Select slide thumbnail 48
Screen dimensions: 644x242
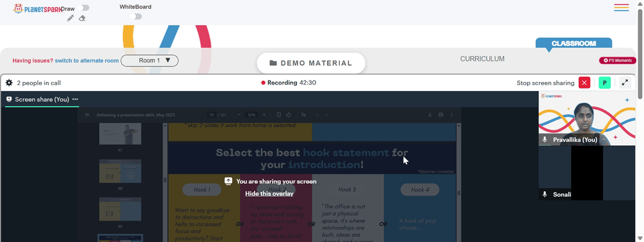coord(120,171)
